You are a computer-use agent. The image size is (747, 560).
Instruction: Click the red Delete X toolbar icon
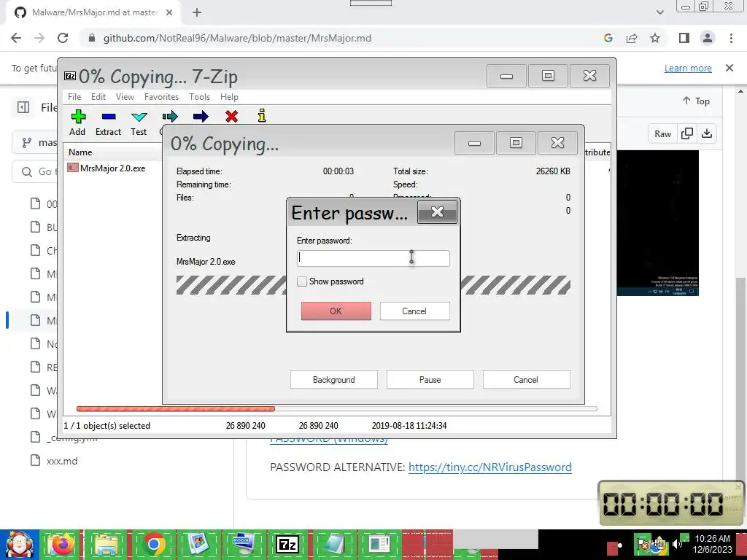click(x=231, y=116)
